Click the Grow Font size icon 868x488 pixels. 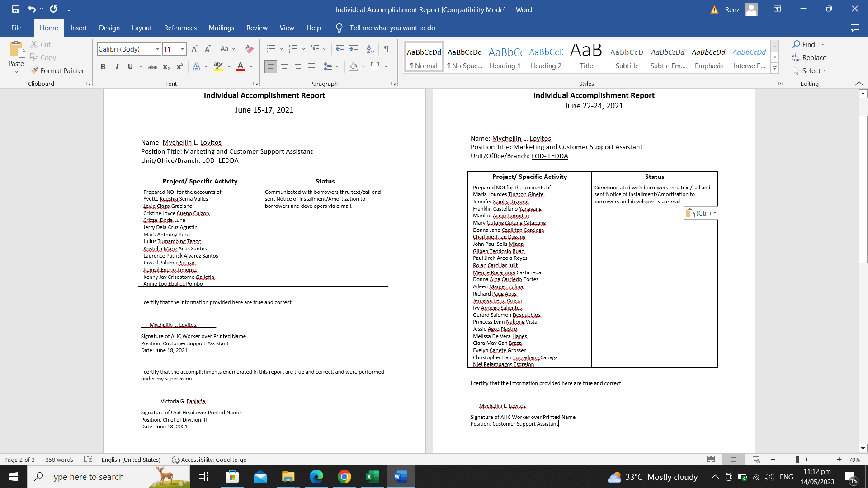(x=194, y=49)
